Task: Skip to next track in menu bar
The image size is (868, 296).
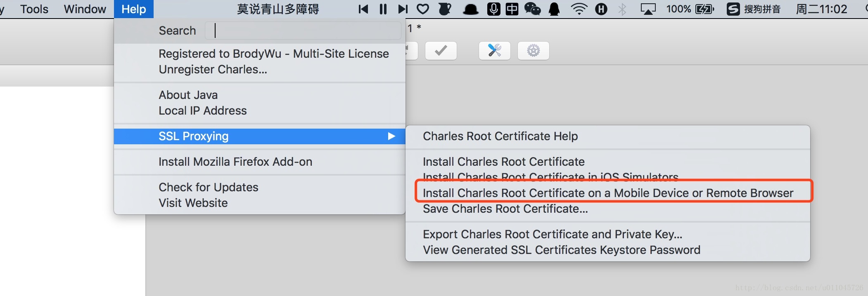Action: pyautogui.click(x=403, y=9)
